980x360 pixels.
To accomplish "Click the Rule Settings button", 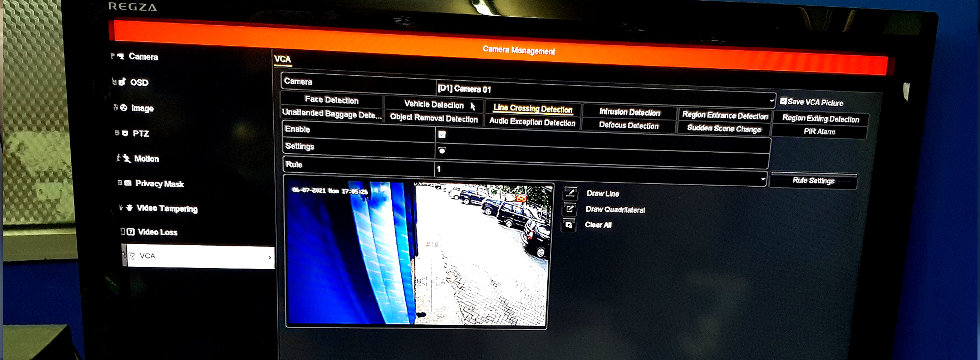I will pos(813,180).
